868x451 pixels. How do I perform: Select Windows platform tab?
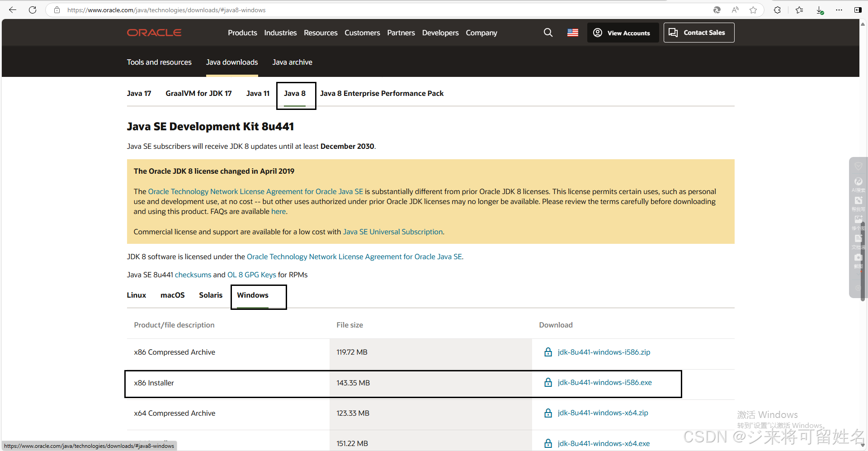253,295
